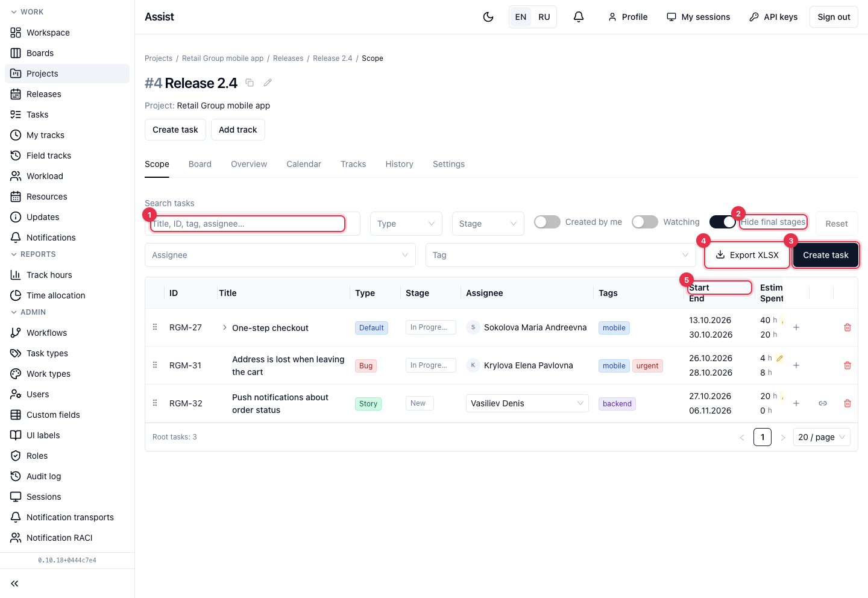Select page 1 in the table pagination
The height and width of the screenshot is (598, 868).
pos(763,437)
